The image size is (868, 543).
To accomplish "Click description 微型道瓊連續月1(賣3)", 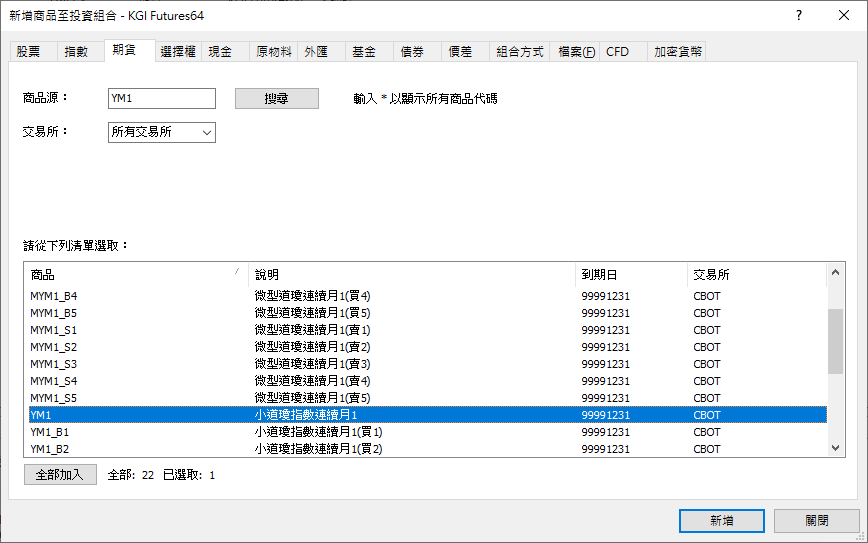I will click(312, 364).
